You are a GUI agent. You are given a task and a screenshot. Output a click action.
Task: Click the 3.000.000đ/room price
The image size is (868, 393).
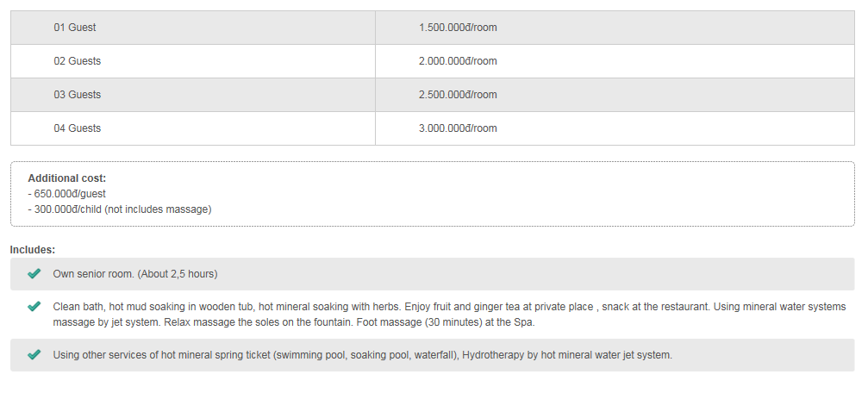coord(458,128)
